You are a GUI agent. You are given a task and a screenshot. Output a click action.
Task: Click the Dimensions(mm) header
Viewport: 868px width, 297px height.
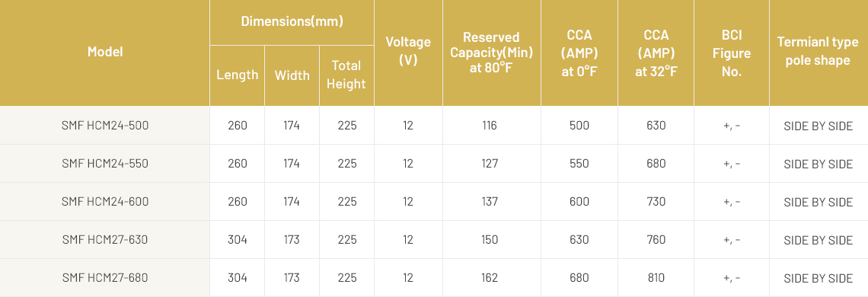click(x=292, y=22)
